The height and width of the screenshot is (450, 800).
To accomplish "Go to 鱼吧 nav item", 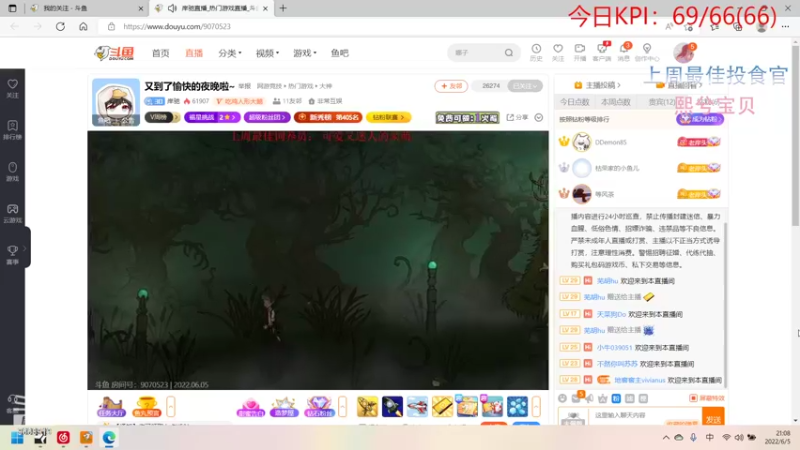I will coord(340,53).
